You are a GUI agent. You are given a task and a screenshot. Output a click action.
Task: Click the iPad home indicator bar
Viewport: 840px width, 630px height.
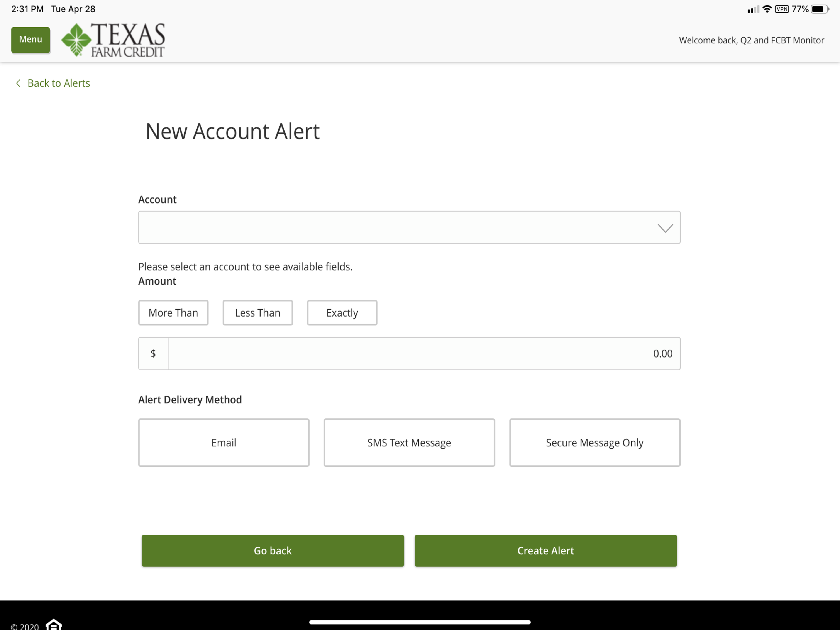click(420, 622)
